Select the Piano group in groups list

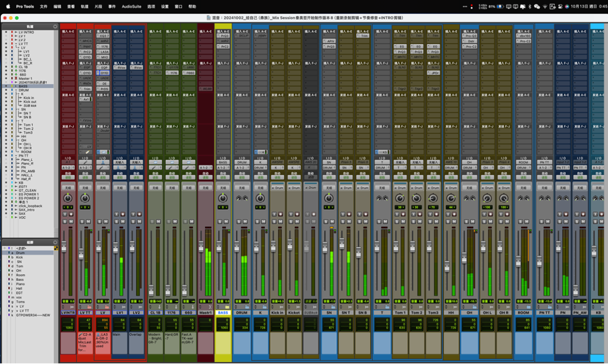pos(20,284)
